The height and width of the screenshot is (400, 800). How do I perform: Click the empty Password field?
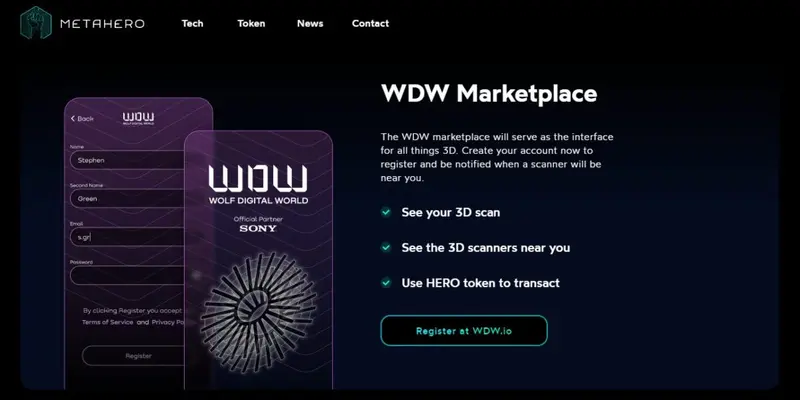[127, 276]
